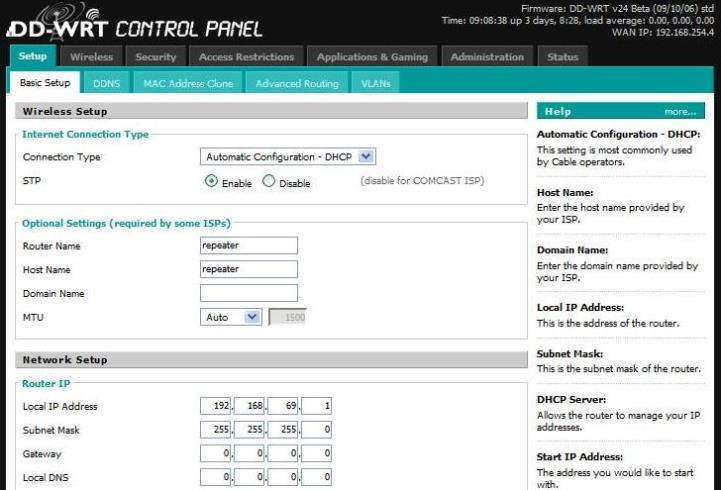Select the STP Disable radio button
This screenshot has height=490, width=721.
269,181
